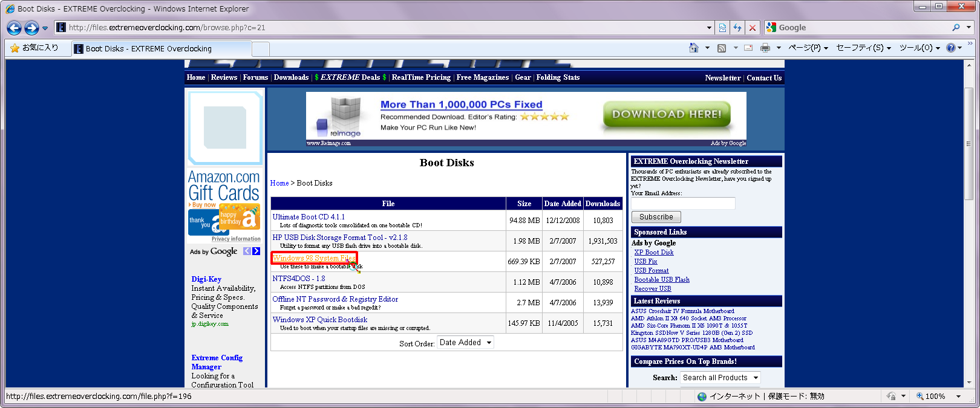Open the Folding Stats navigation link
Screen dimensions: 980x408
coord(558,77)
